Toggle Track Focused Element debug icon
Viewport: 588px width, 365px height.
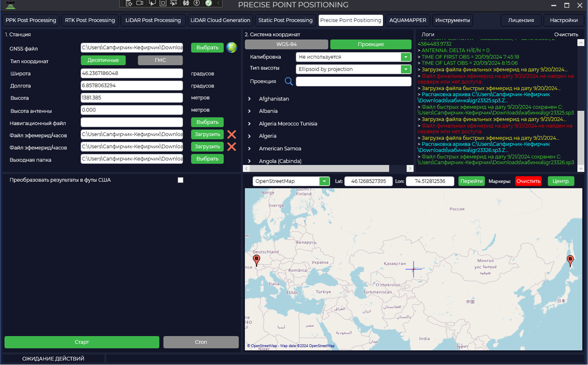click(174, 3)
